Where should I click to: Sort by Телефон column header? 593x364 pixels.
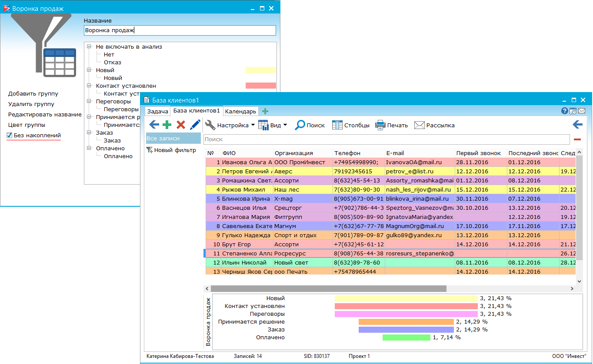click(x=359, y=153)
